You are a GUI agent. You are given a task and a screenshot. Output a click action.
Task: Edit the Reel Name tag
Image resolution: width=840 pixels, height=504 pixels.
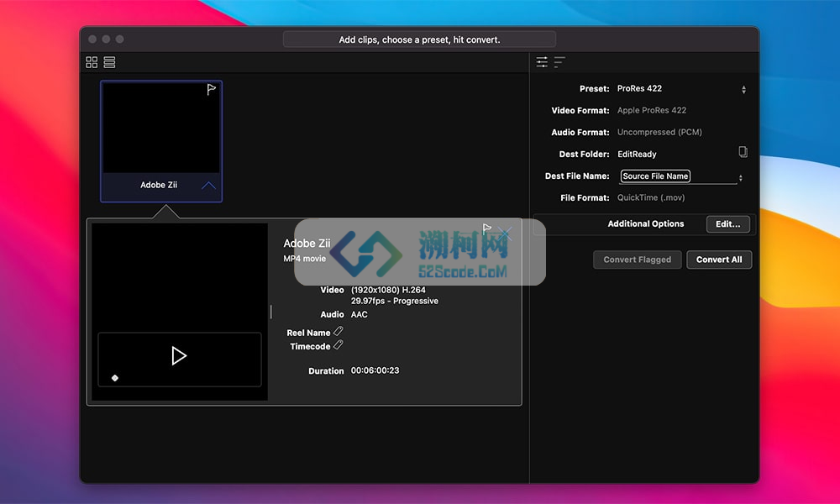pos(338,332)
